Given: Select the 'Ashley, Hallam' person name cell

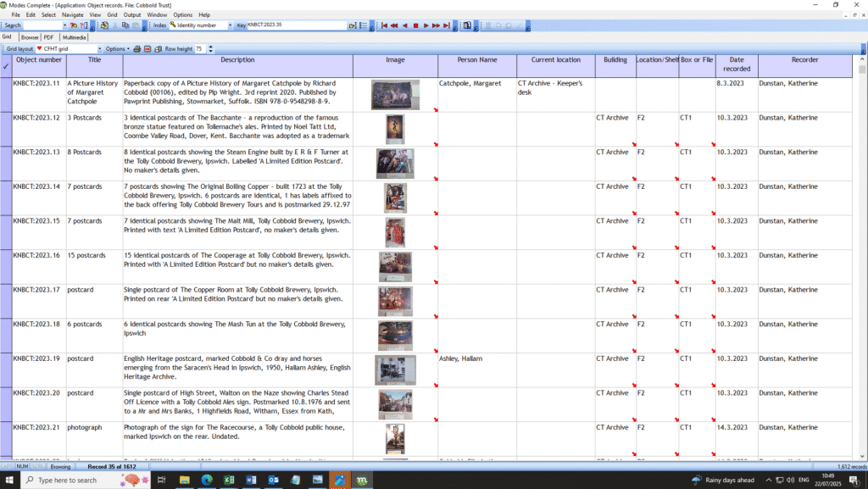Looking at the screenshot, I should point(477,370).
